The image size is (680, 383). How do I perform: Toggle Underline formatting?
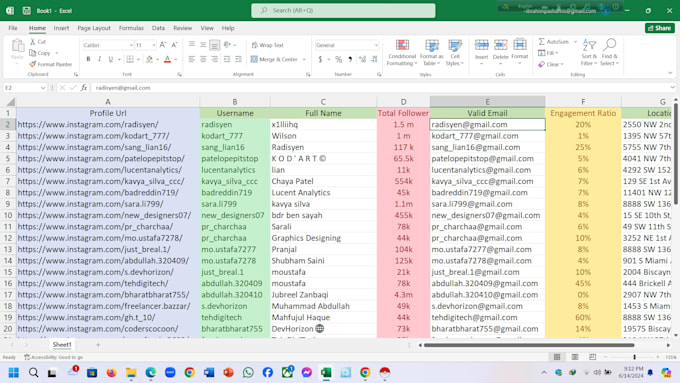tap(111, 59)
